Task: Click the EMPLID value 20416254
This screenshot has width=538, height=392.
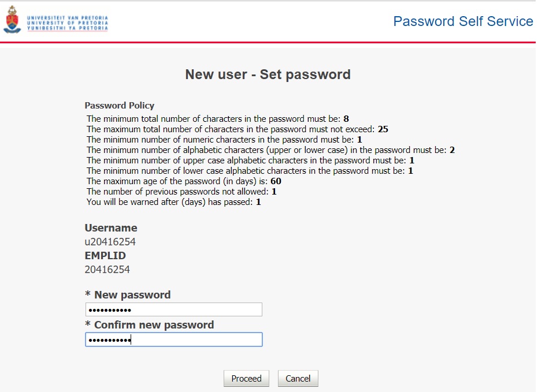Action: point(107,270)
